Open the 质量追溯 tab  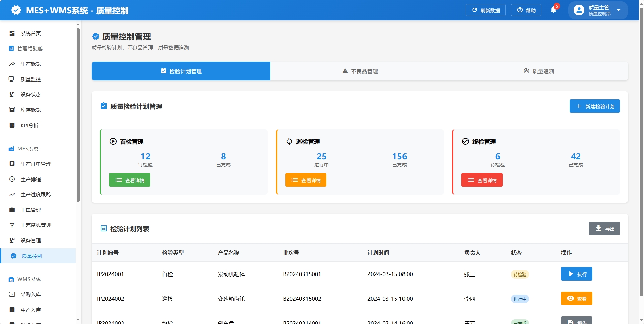pos(538,71)
